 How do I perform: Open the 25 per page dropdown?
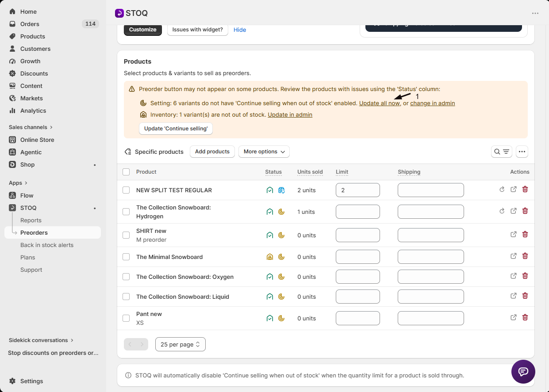pos(180,344)
